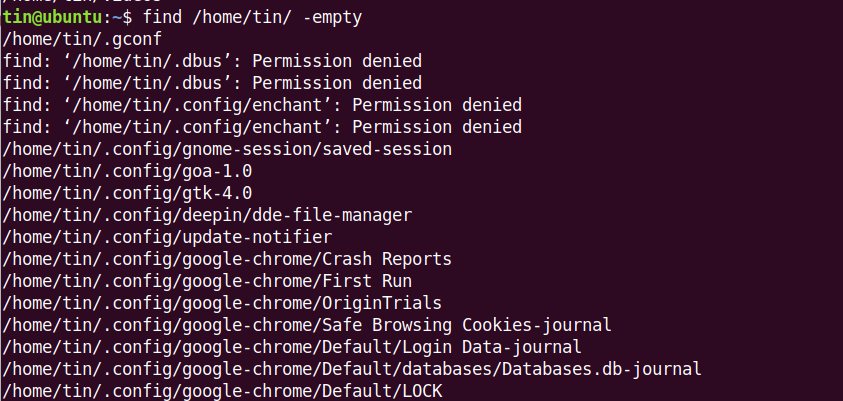This screenshot has height=401, width=843.
Task: Select the gtk-4.0 path line
Action: tap(127, 193)
